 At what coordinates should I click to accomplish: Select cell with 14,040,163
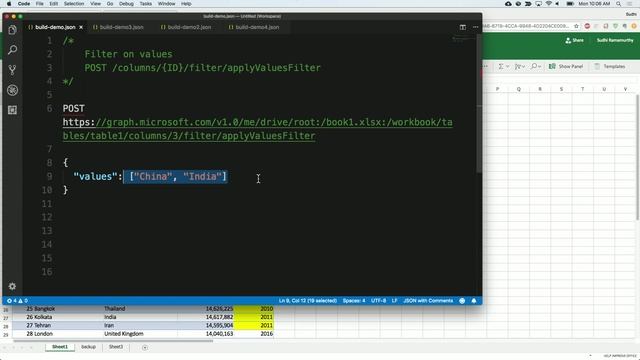(206, 333)
